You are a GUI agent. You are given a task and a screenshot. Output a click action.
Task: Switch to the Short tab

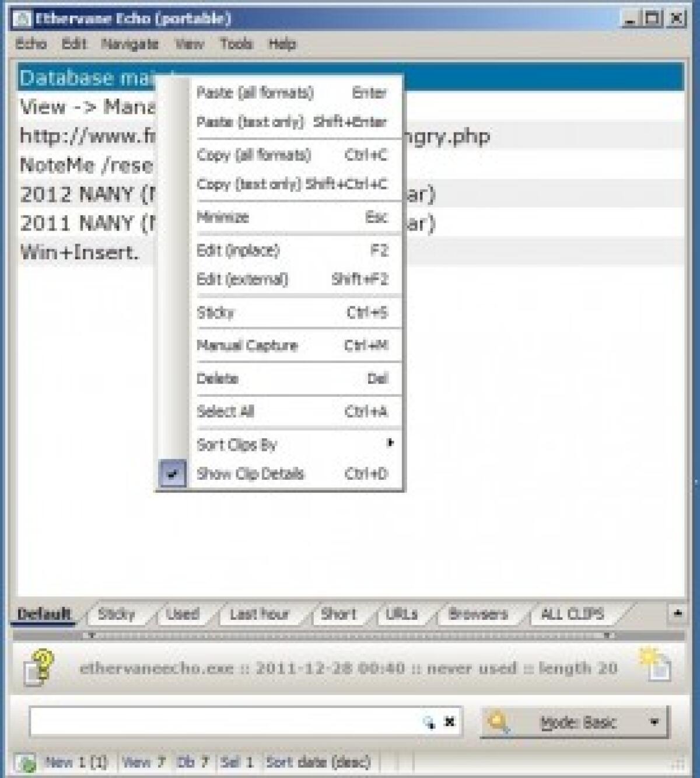[338, 614]
